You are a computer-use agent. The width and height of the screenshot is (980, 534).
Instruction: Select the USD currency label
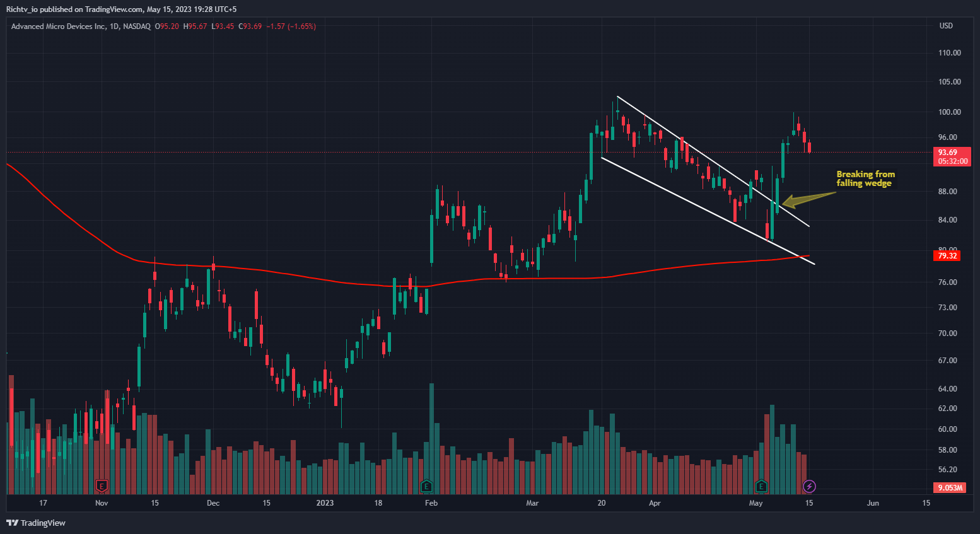point(946,26)
